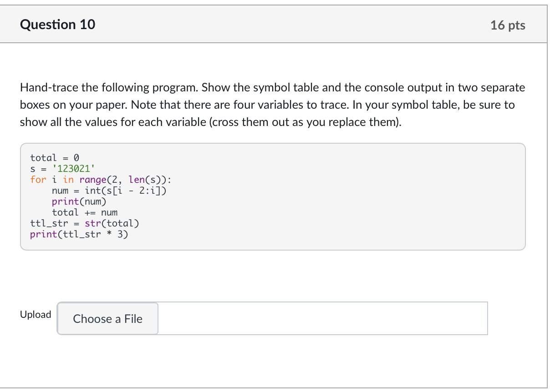Click the 'print(ttl_str * 3)' code line
Screen dimensions: 550x392
click(x=79, y=235)
